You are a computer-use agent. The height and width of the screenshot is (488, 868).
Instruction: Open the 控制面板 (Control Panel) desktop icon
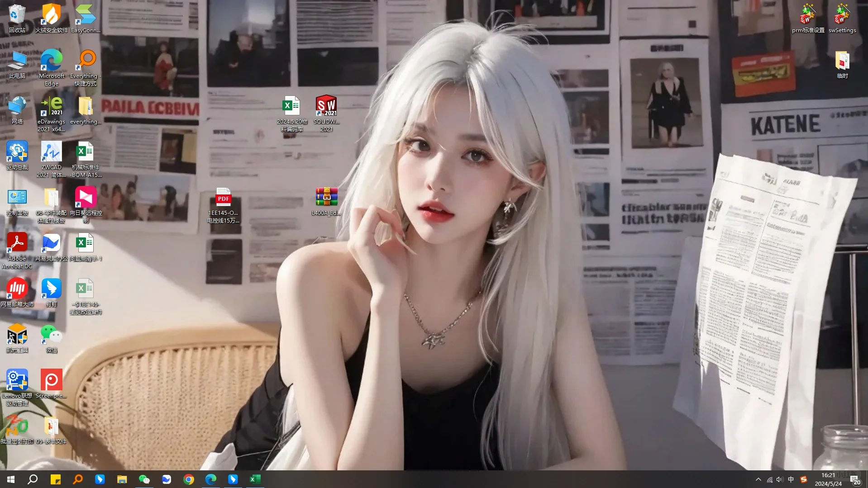17,201
